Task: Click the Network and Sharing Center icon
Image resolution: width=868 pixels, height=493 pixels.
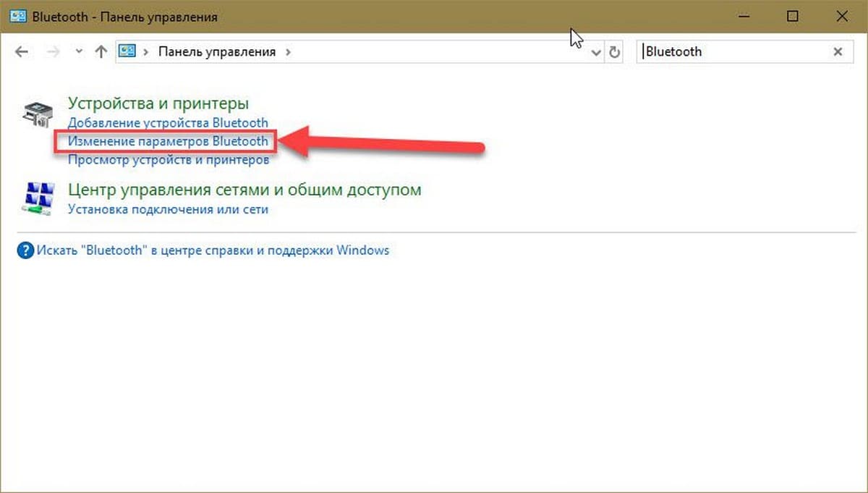Action: pyautogui.click(x=38, y=198)
